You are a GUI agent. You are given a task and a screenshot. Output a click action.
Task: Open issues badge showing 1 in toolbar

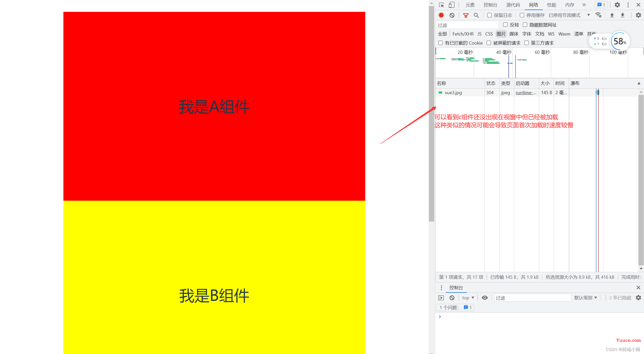click(601, 5)
